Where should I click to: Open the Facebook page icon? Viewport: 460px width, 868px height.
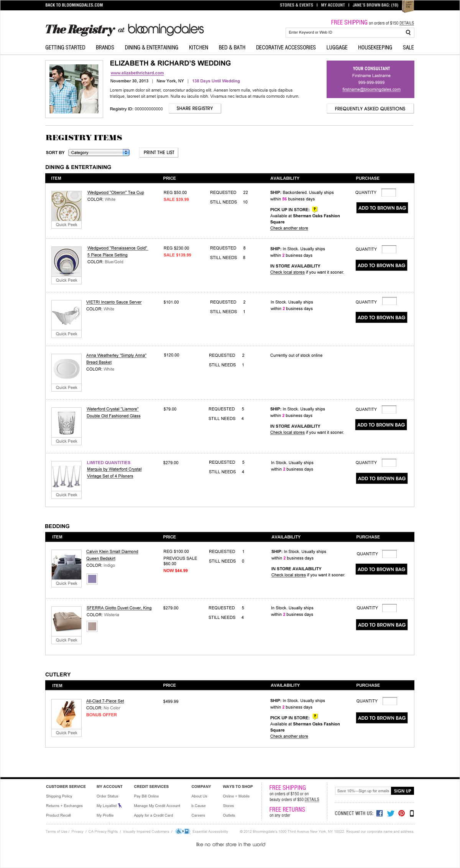click(x=379, y=813)
